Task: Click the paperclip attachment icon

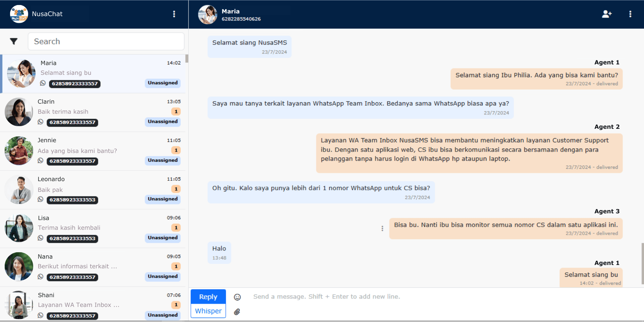Action: pyautogui.click(x=237, y=312)
